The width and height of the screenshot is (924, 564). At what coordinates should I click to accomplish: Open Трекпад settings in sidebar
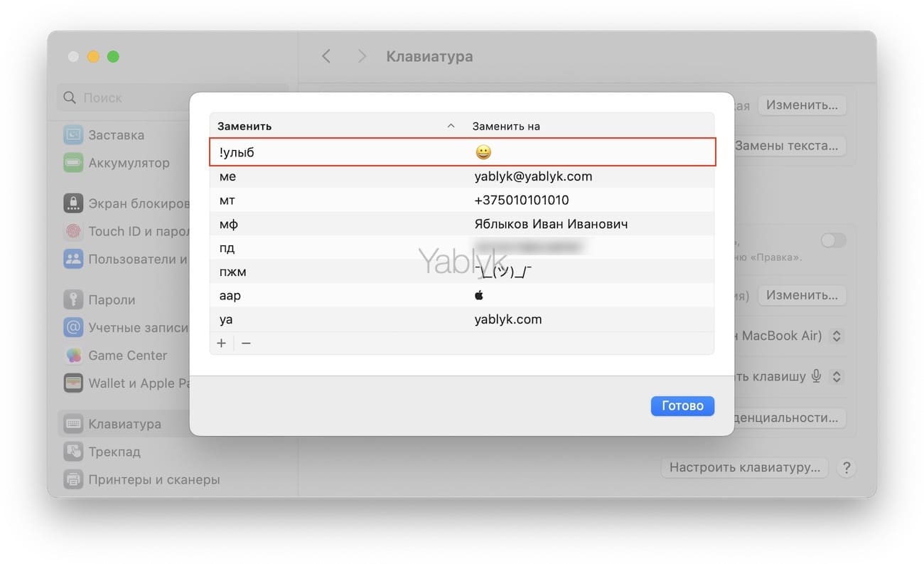[x=114, y=452]
